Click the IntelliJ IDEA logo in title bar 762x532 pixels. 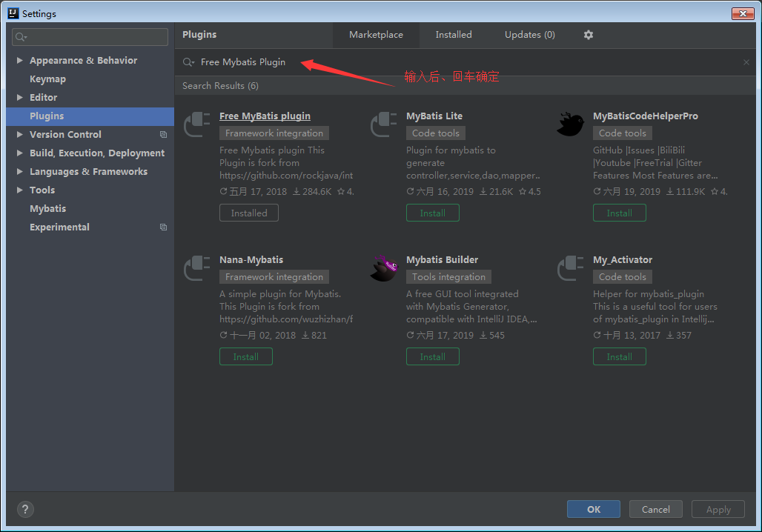tap(13, 13)
